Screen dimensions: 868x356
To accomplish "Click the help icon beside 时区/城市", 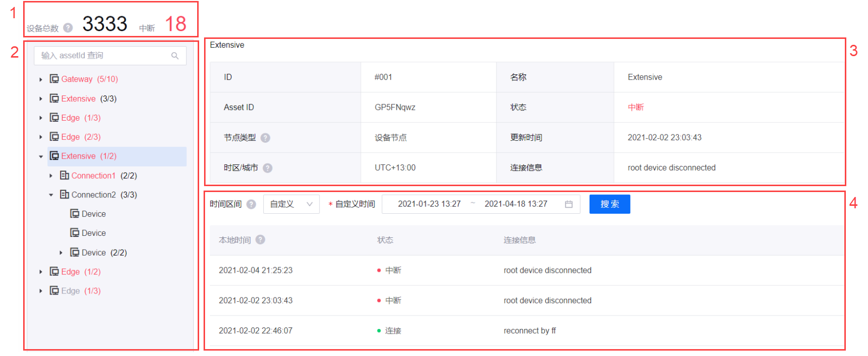I will 268,168.
